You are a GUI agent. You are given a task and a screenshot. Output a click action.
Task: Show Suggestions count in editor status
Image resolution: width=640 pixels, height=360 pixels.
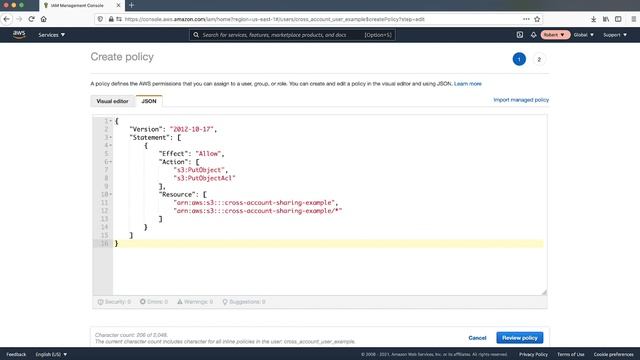244,302
